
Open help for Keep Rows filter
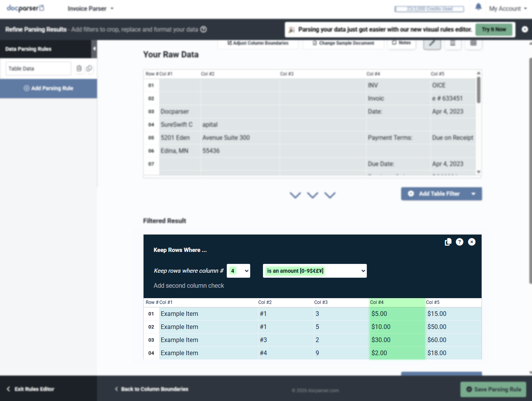coord(460,242)
